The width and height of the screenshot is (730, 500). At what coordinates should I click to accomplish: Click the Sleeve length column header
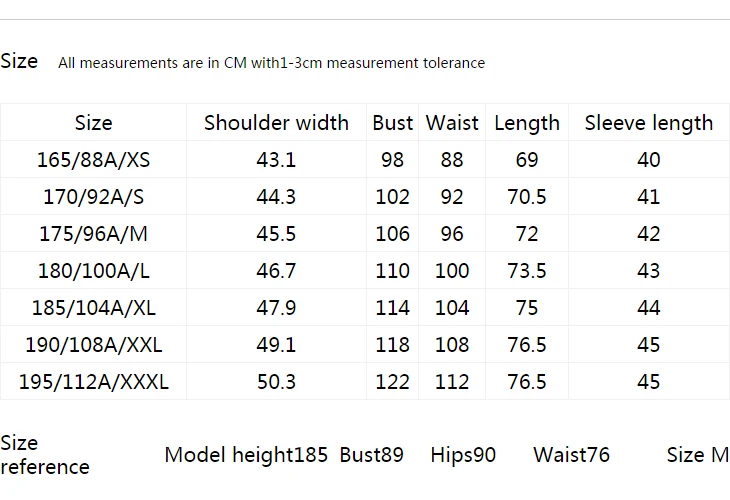(x=649, y=123)
